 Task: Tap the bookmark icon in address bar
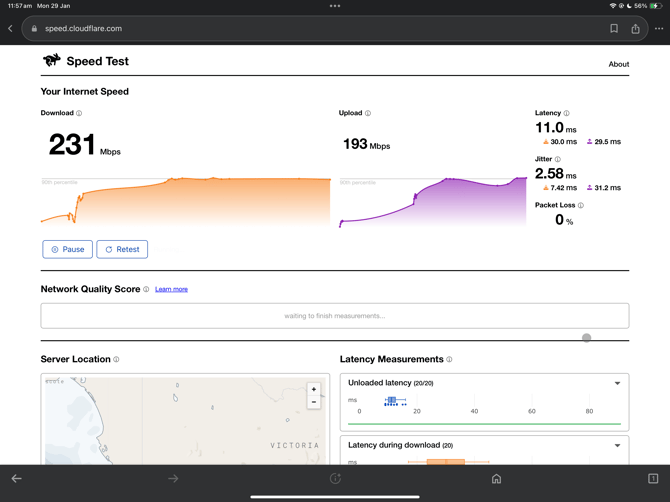coord(614,29)
